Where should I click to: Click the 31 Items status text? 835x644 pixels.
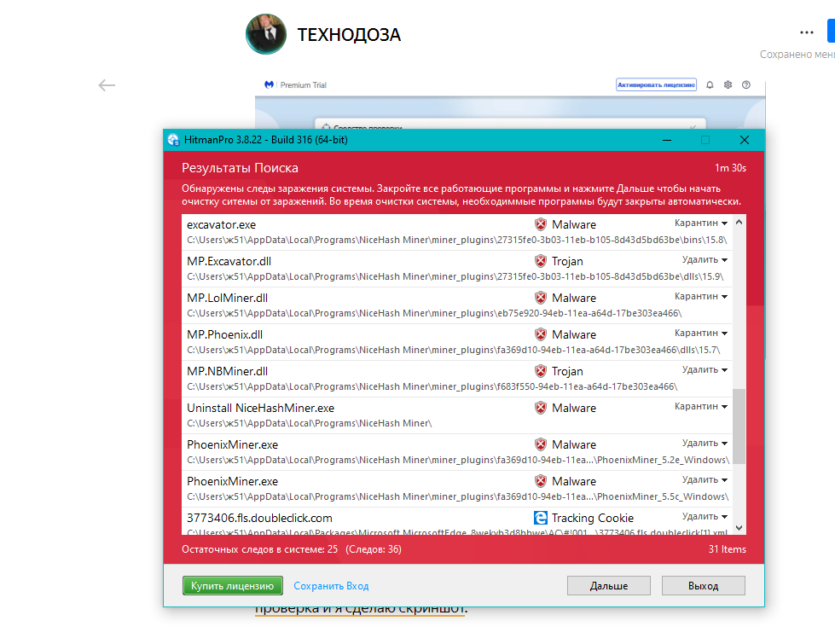727,549
